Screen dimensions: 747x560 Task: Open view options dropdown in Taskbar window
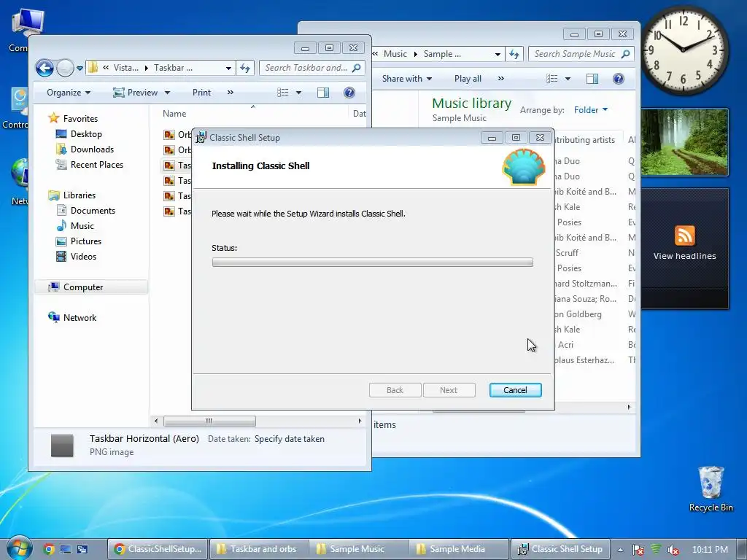point(298,93)
